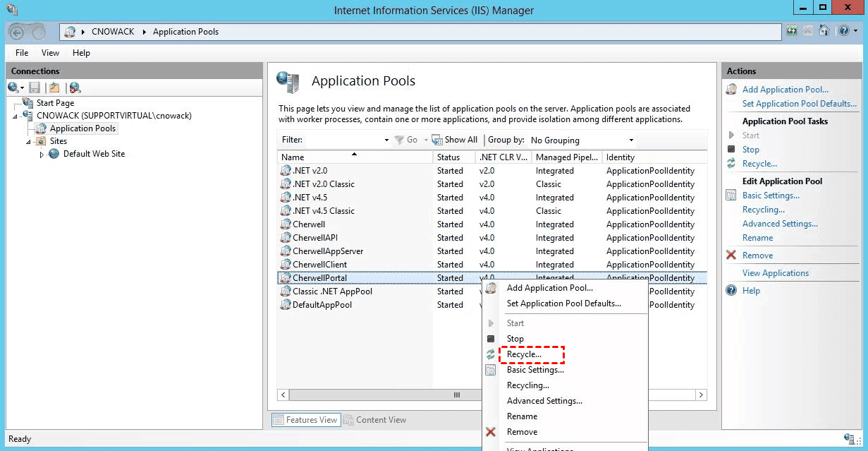This screenshot has height=451, width=868.
Task: Open the View menu in menu bar
Action: 50,53
